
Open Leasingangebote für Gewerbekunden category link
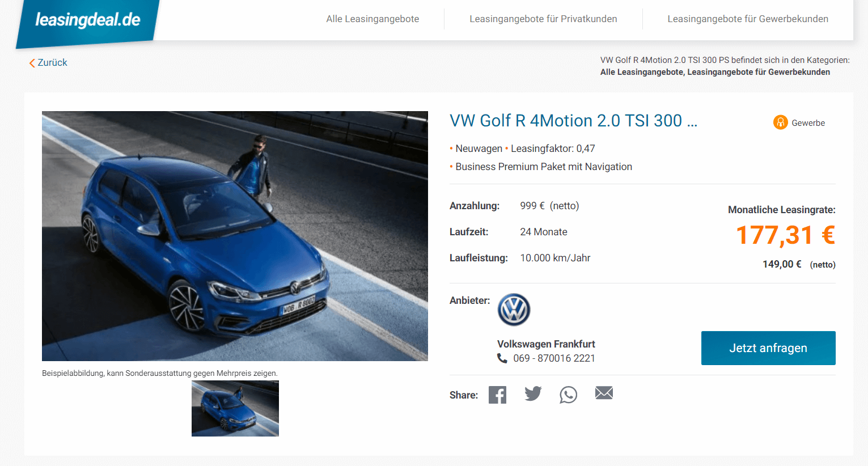759,72
